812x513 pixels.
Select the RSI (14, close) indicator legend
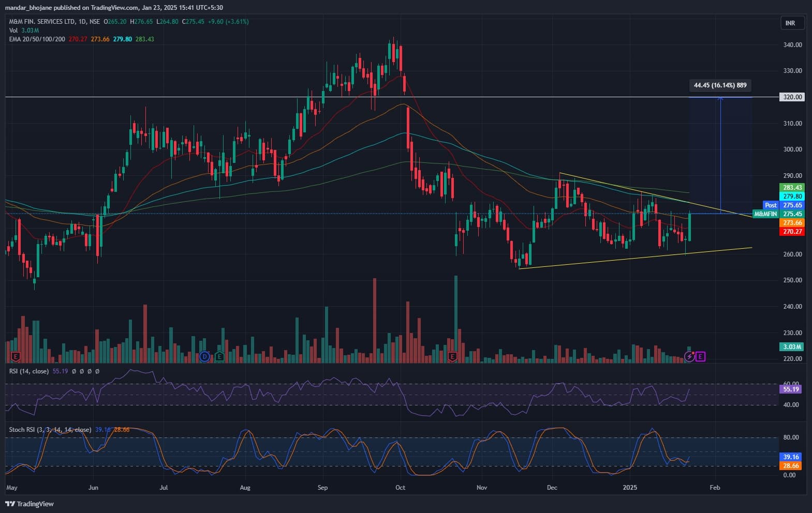click(29, 371)
